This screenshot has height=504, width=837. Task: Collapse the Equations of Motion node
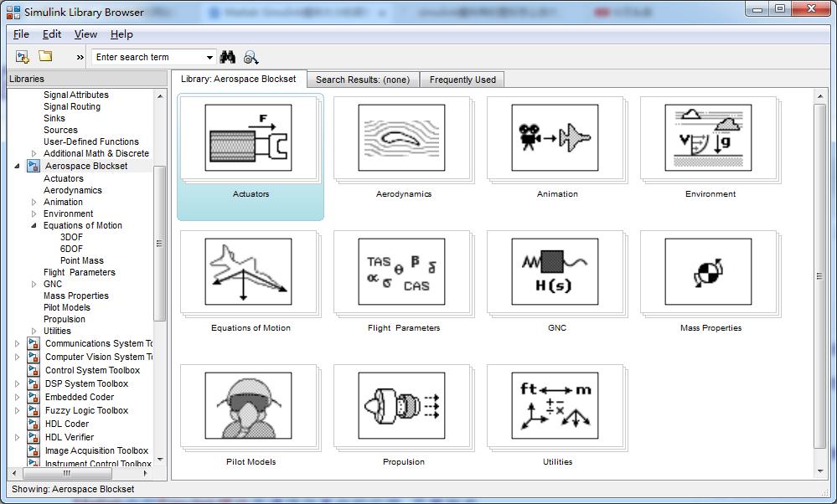[34, 225]
